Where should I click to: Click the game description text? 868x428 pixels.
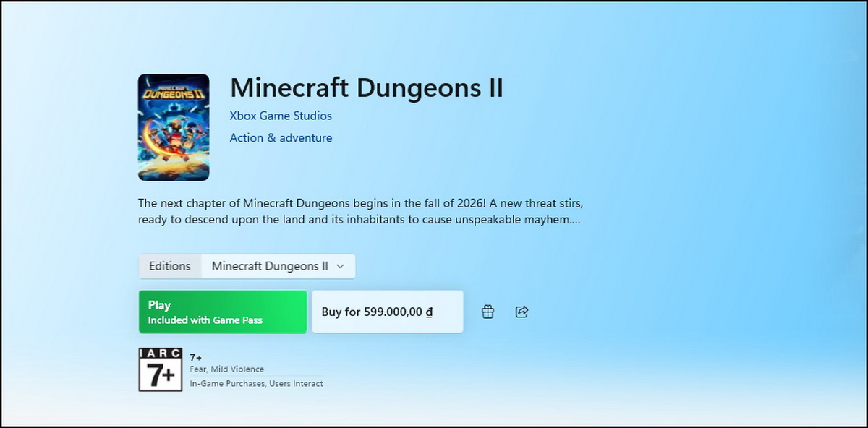[x=359, y=211]
